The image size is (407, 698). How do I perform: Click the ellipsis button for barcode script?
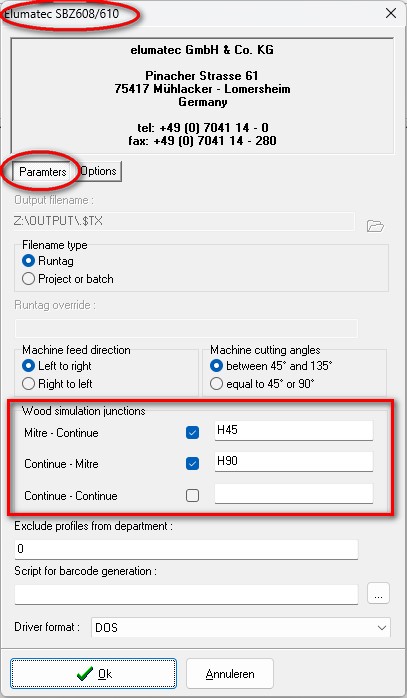[x=379, y=593]
